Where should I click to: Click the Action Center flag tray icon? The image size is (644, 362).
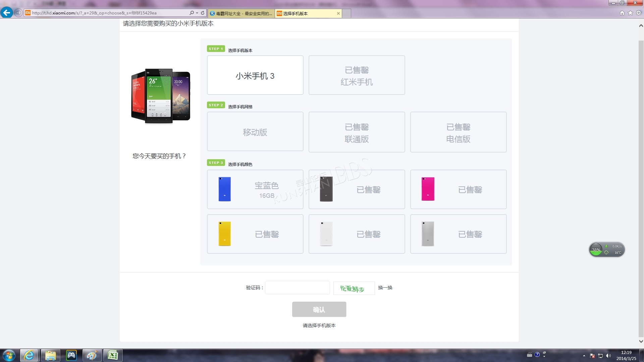tap(592, 356)
